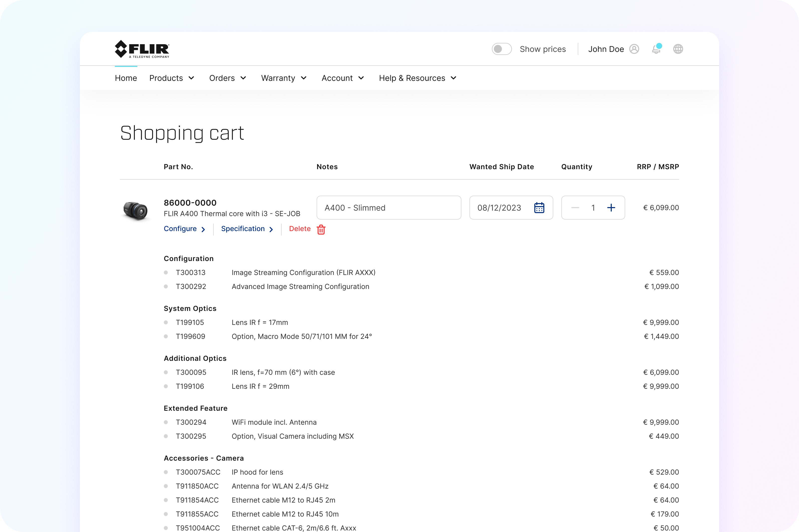Click the € 179.00 price
Viewport: 799px width, 532px height.
coord(665,514)
